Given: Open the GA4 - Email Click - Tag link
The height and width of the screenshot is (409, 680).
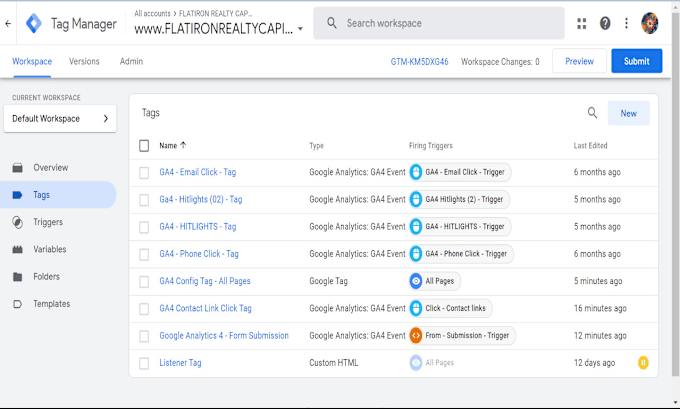Looking at the screenshot, I should click(198, 172).
